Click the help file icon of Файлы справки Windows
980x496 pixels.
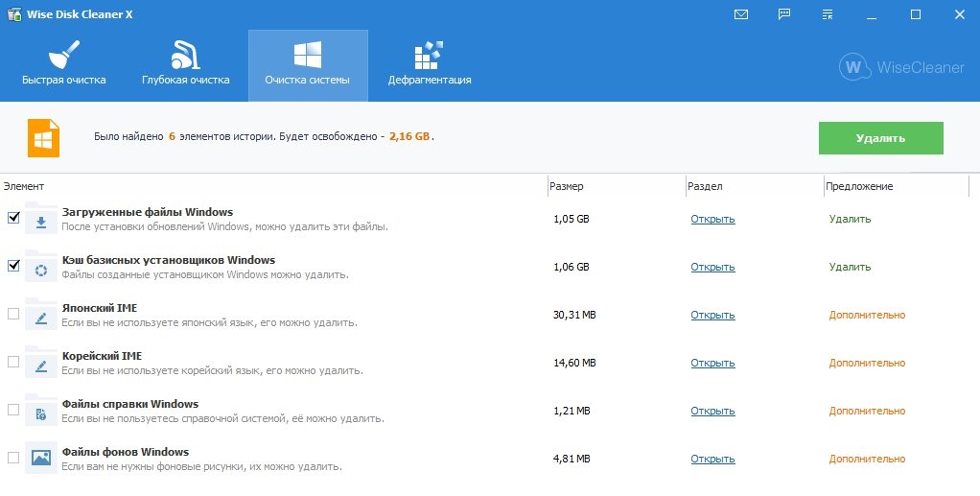[40, 411]
